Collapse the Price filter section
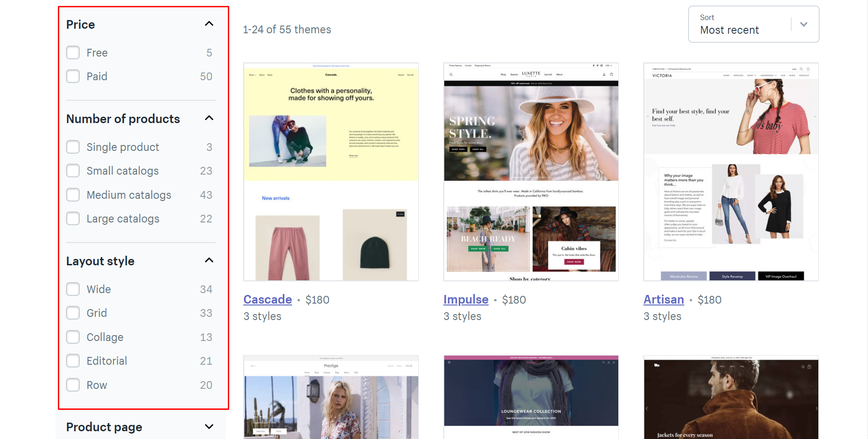Screen dimensions: 868x439 click(209, 24)
